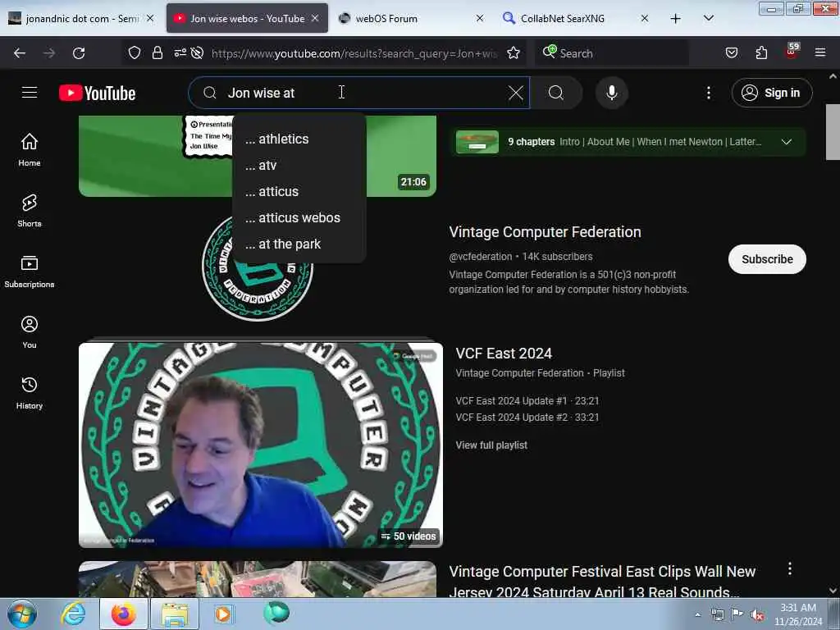Close the webOS Forum tab
This screenshot has width=840, height=630.
tap(479, 18)
